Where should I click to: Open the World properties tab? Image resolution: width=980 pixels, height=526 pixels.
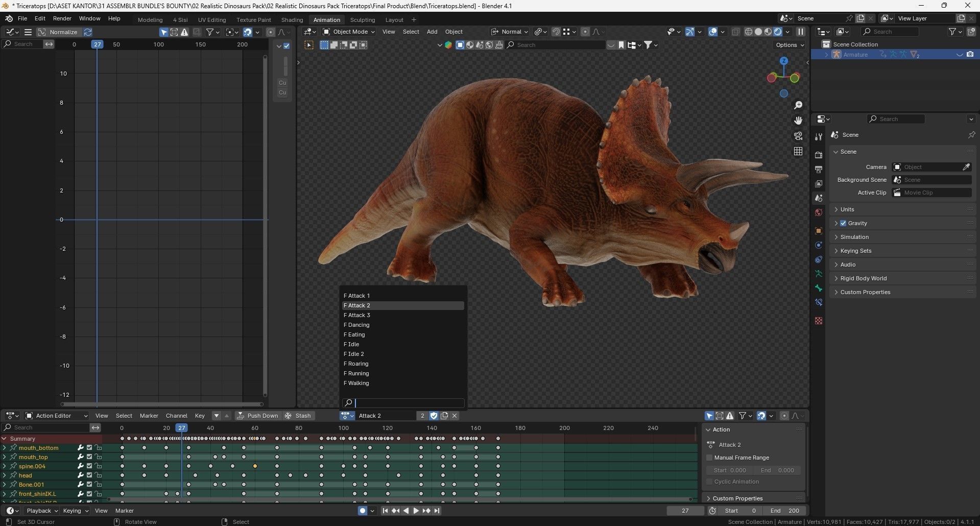click(819, 212)
